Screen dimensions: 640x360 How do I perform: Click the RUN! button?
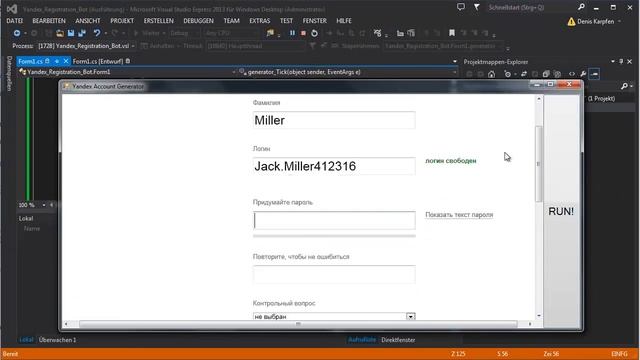tap(561, 211)
